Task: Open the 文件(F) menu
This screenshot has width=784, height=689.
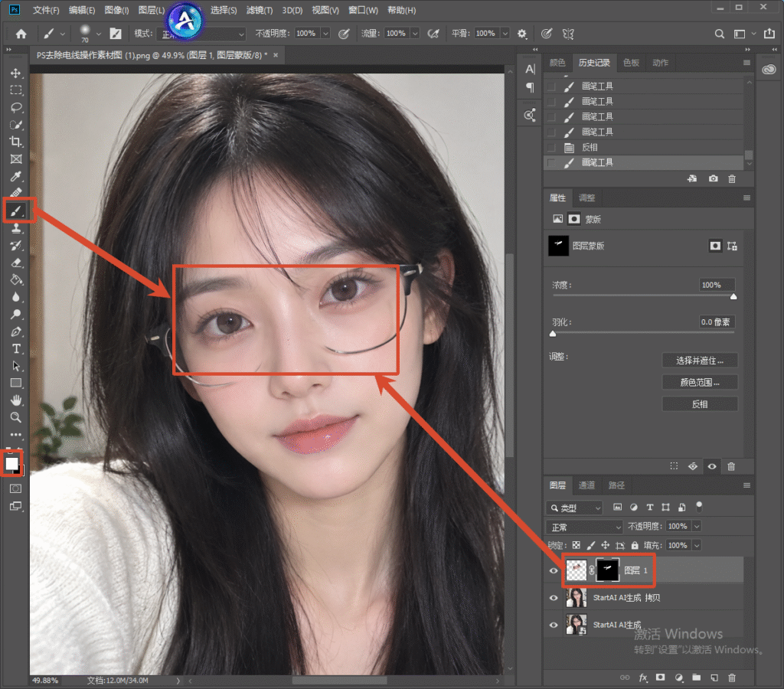Action: (x=46, y=10)
